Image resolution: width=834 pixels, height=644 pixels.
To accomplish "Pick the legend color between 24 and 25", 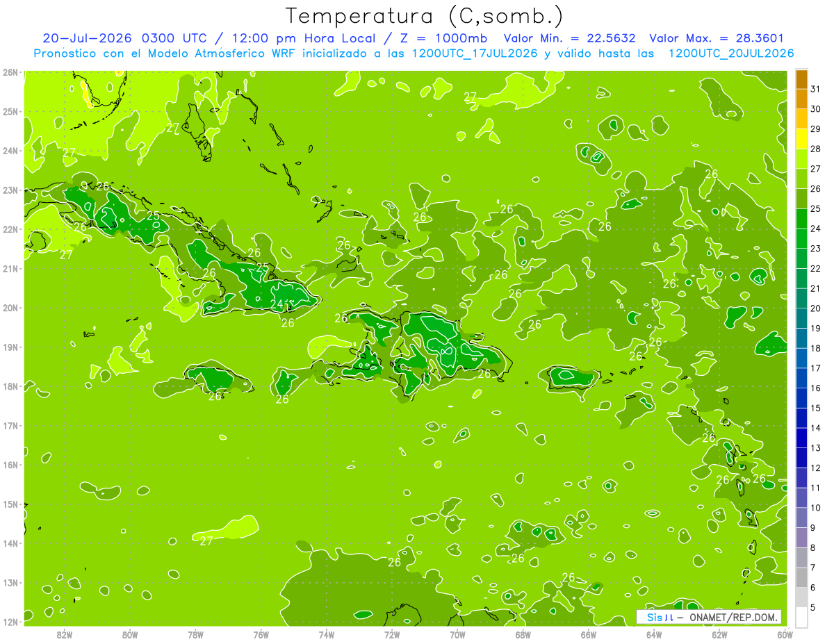I will click(801, 219).
